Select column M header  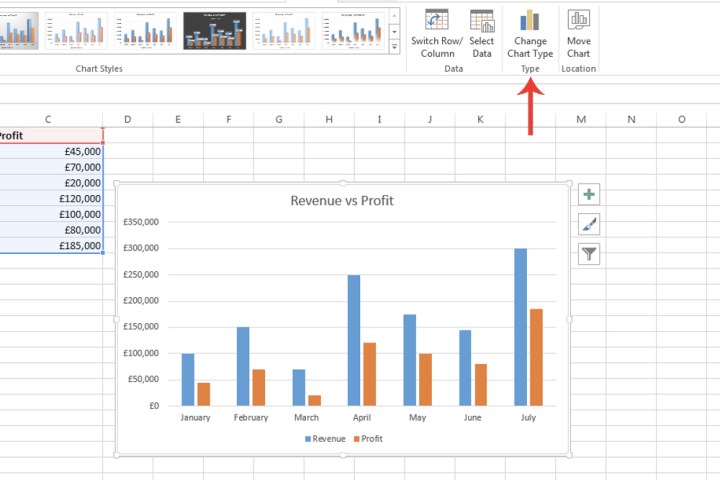click(x=581, y=120)
